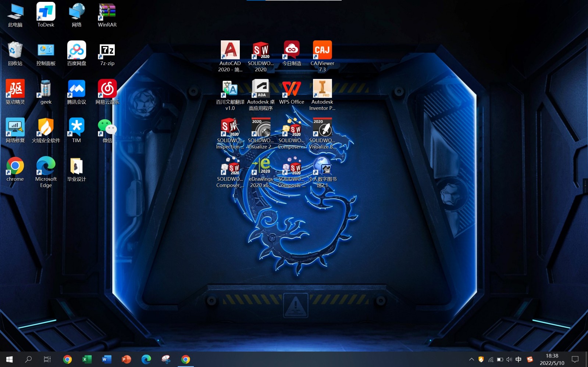Open the Windows Start menu
The image size is (588, 367).
point(9,359)
